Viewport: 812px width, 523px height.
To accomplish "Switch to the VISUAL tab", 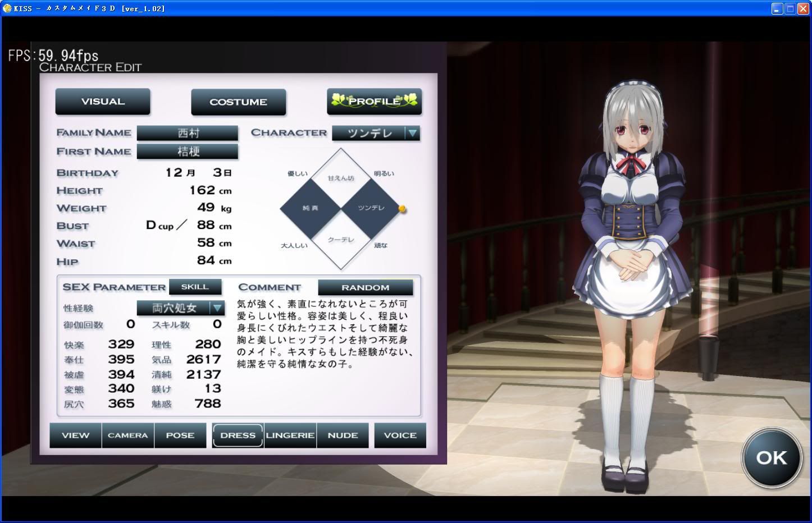I will click(x=103, y=102).
